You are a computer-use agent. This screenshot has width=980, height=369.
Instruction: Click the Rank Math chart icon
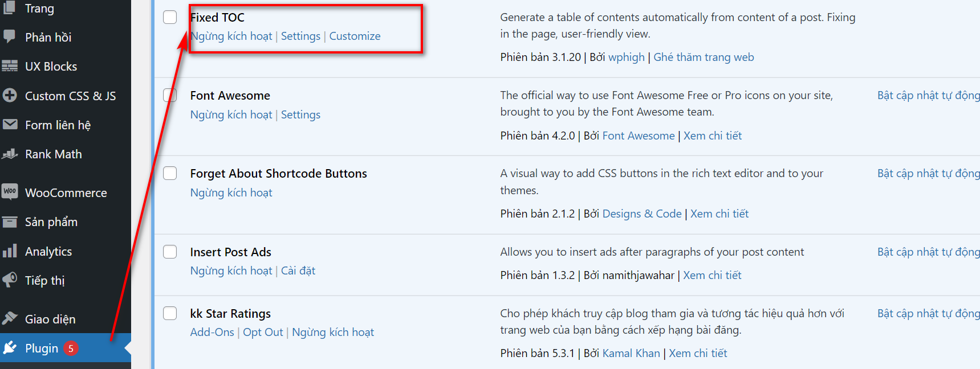10,154
